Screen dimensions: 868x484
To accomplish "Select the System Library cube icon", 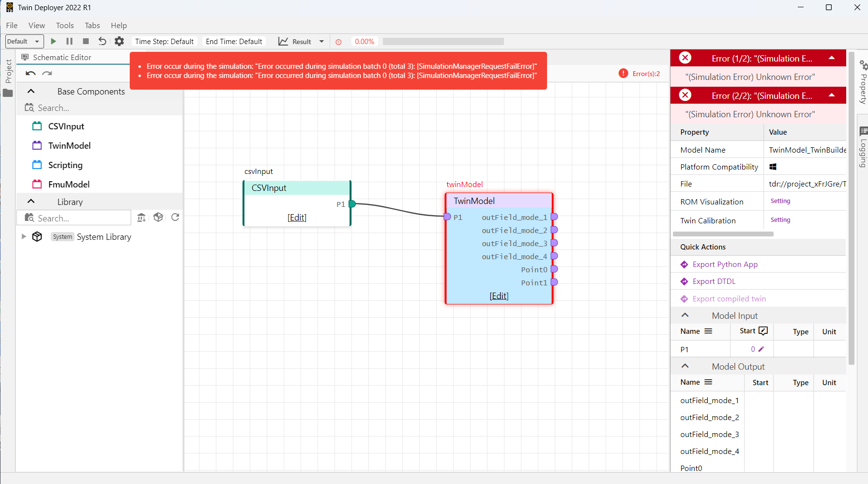I will click(37, 236).
